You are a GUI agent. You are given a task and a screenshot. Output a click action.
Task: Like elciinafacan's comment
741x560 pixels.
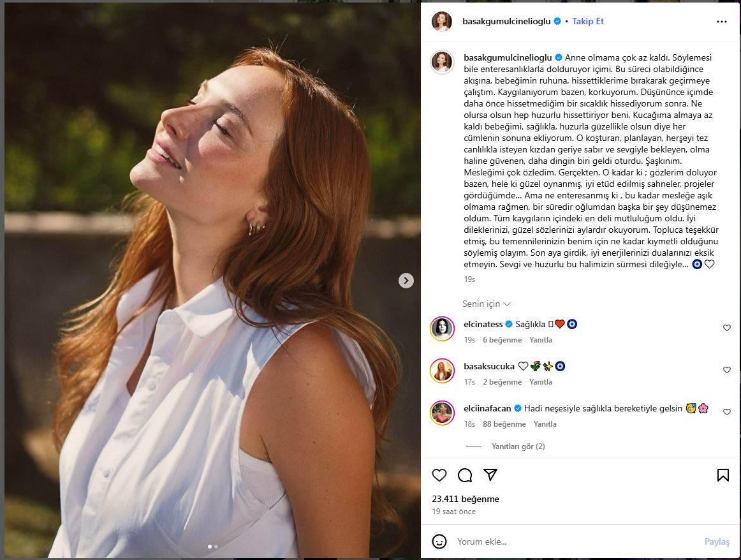726,412
